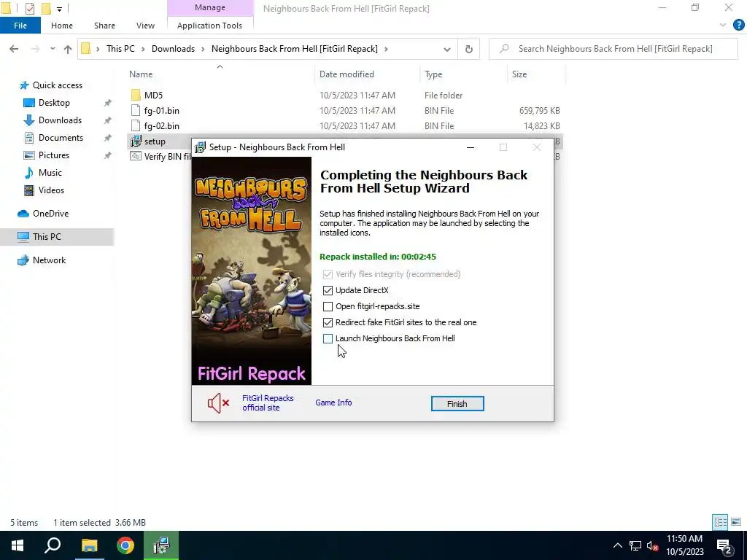Click the Finish button

point(457,404)
